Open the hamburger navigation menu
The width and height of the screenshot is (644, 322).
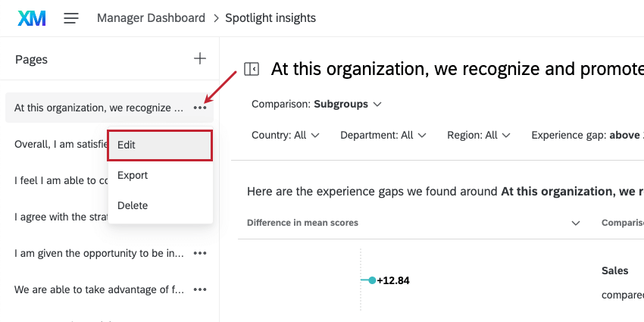tap(71, 18)
